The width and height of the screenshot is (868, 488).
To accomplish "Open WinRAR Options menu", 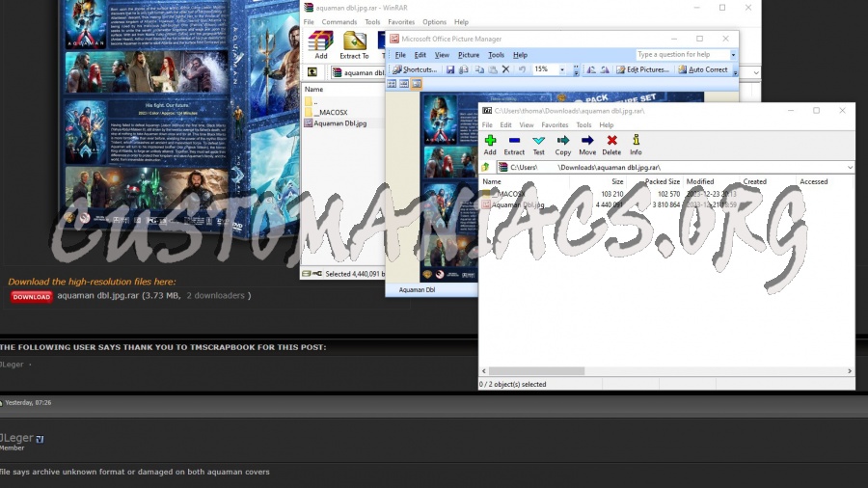I will [435, 22].
